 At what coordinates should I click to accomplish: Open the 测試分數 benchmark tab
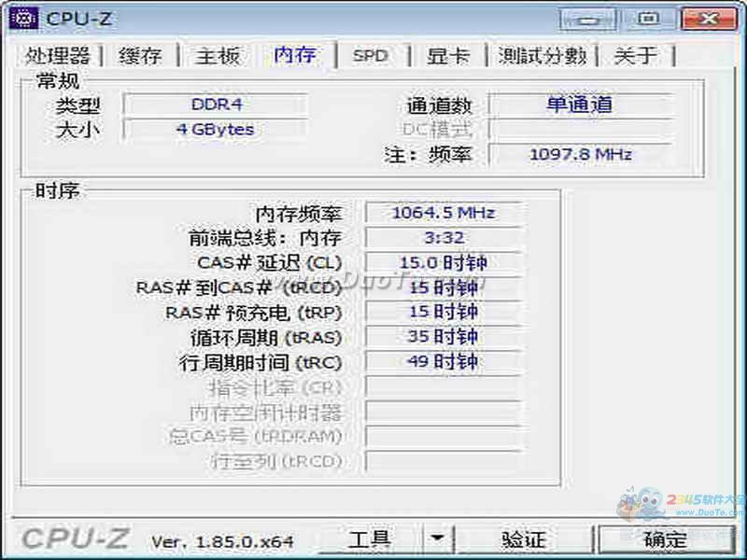(x=542, y=56)
